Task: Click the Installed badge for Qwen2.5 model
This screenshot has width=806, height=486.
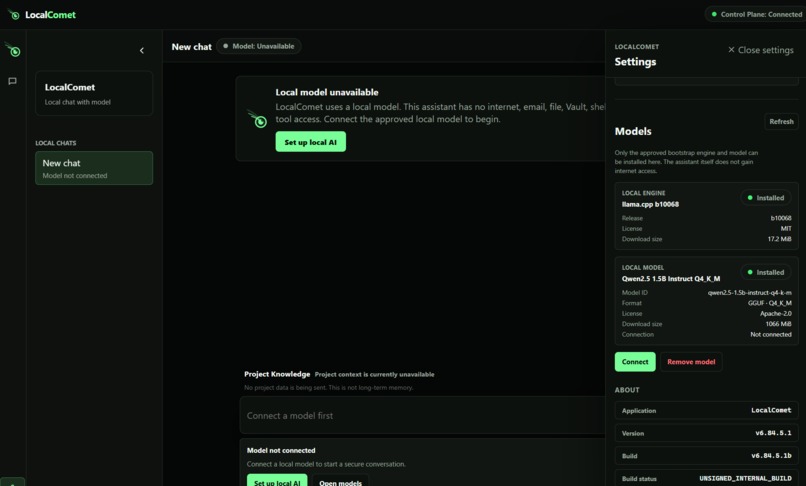Action: [765, 273]
